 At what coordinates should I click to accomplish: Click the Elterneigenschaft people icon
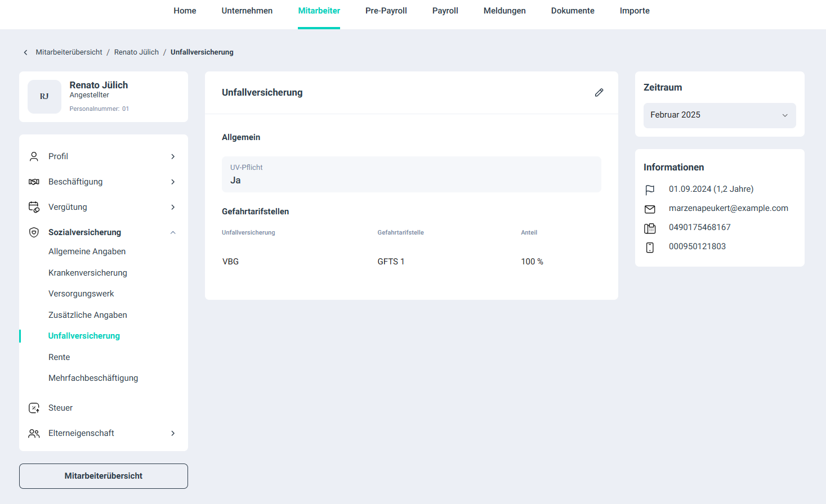pyautogui.click(x=34, y=433)
